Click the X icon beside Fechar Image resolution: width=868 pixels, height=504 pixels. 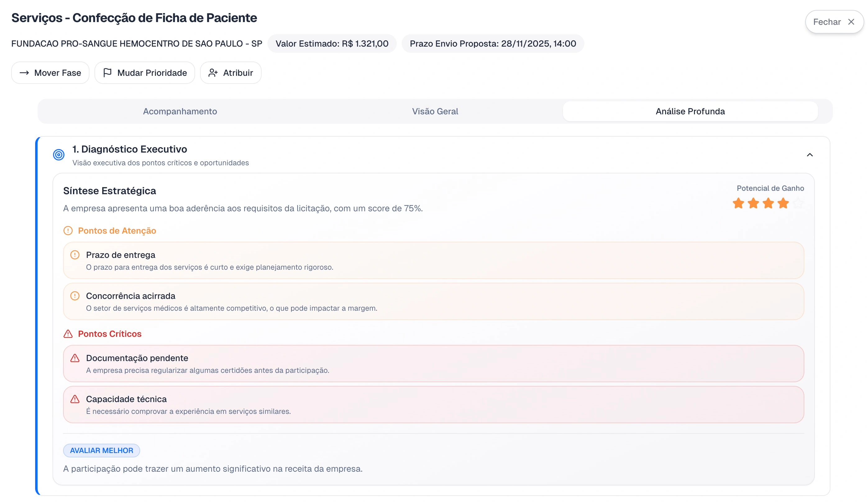click(x=851, y=22)
